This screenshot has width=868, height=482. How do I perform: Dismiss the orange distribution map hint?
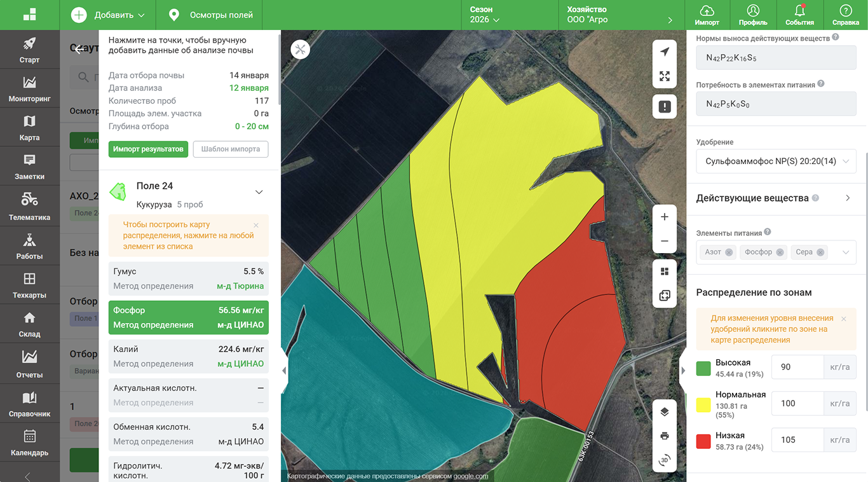click(256, 225)
